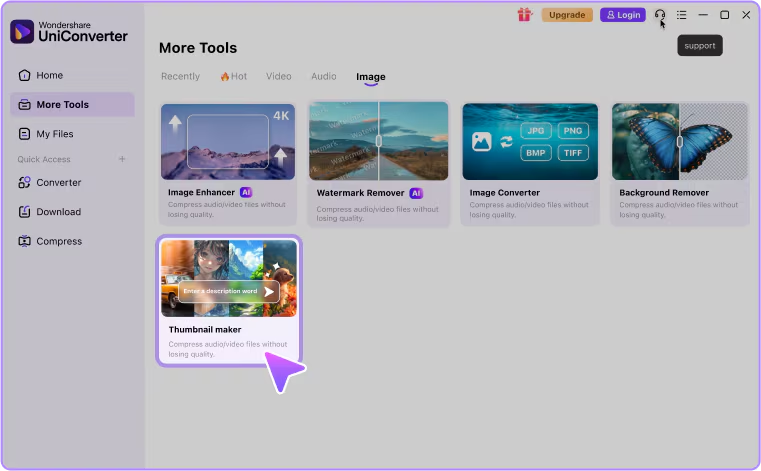Select More Tools in the sidebar

[x=72, y=104]
